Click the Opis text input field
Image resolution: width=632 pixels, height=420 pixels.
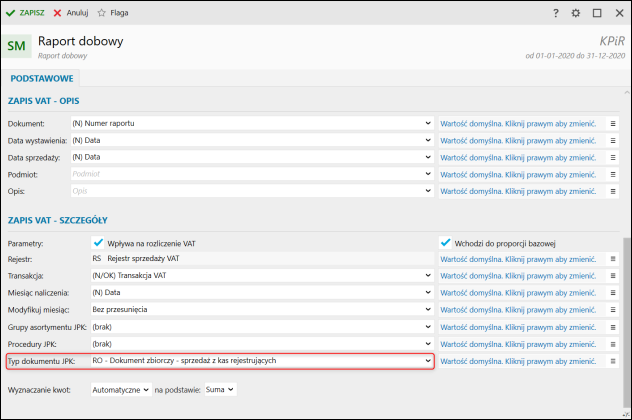tap(250, 190)
